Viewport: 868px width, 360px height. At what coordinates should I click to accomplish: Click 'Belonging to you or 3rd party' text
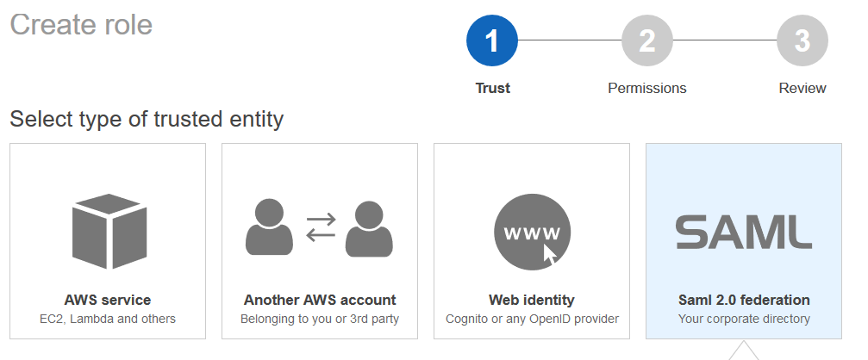point(320,320)
